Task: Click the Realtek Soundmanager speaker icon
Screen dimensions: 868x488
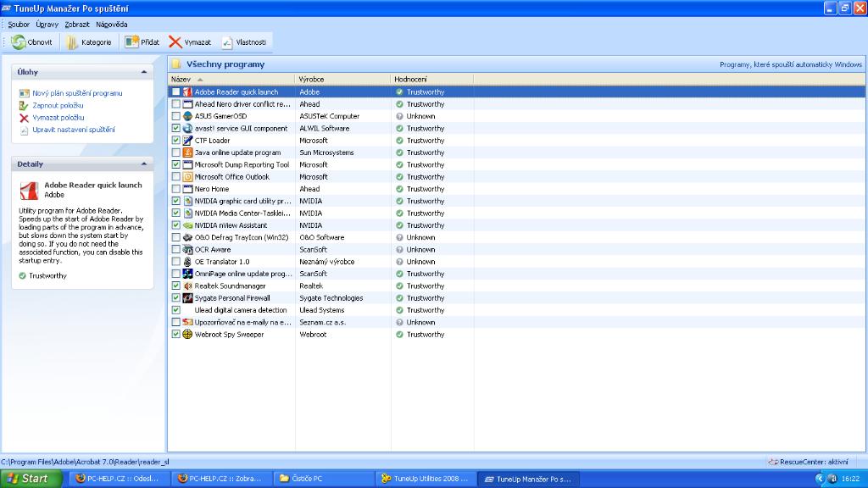Action: [x=187, y=286]
